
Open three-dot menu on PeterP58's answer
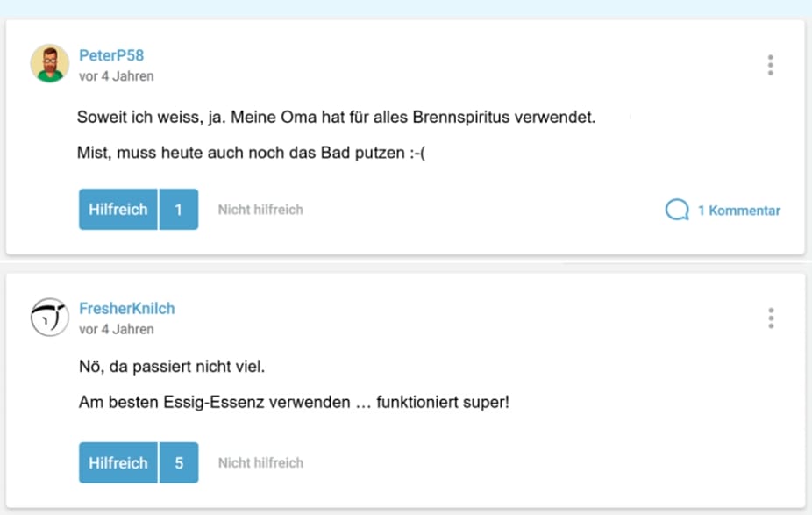[770, 65]
